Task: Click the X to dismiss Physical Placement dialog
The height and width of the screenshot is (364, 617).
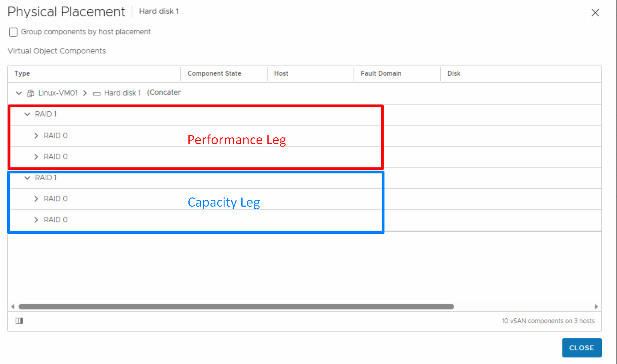Action: tap(595, 12)
